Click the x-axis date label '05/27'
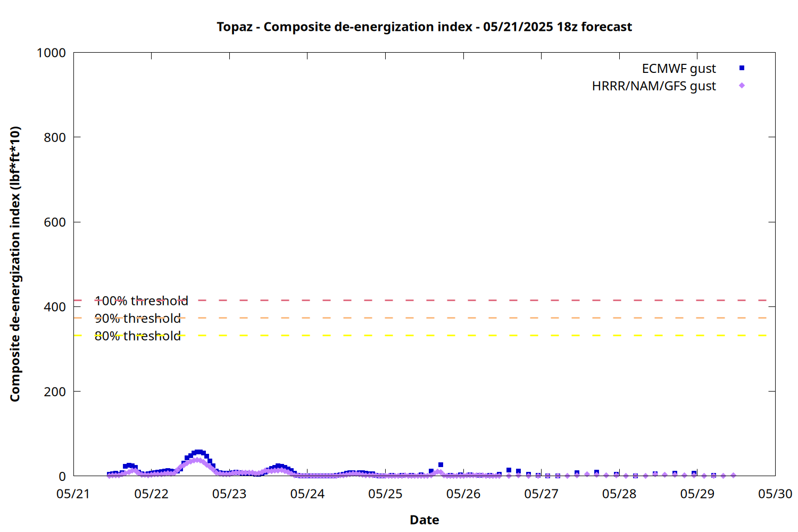Image resolution: width=798 pixels, height=532 pixels. click(541, 494)
